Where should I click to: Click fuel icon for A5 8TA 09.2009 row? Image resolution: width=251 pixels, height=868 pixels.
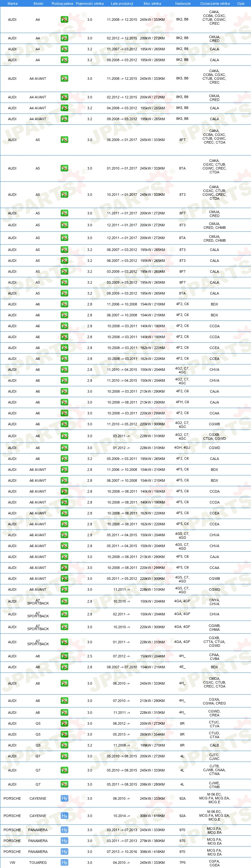click(x=65, y=293)
